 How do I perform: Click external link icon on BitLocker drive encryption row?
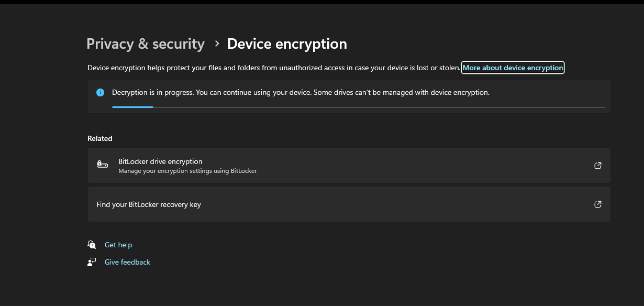tap(597, 166)
